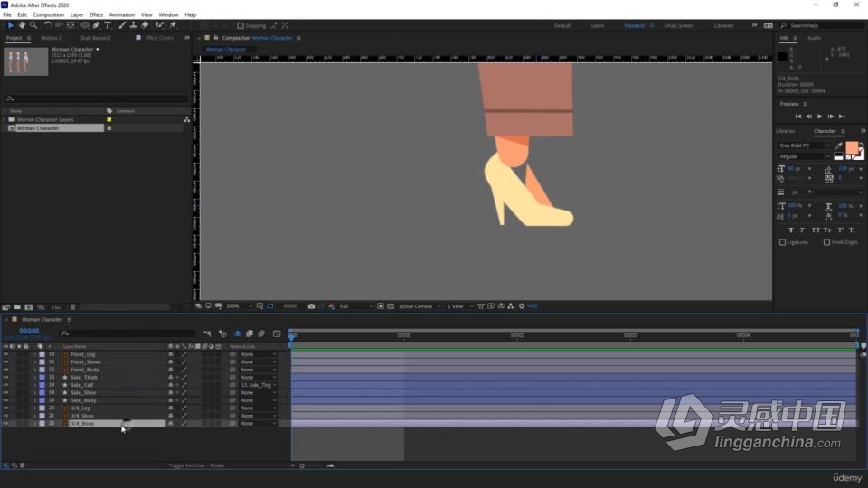Open the Composition menu
Screen dimensions: 868x488
(48, 15)
